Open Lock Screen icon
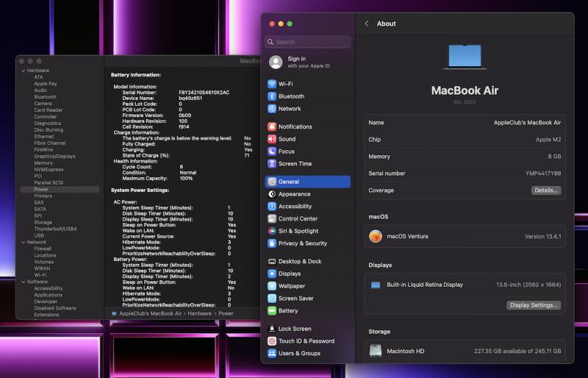This screenshot has height=378, width=588. coord(272,329)
